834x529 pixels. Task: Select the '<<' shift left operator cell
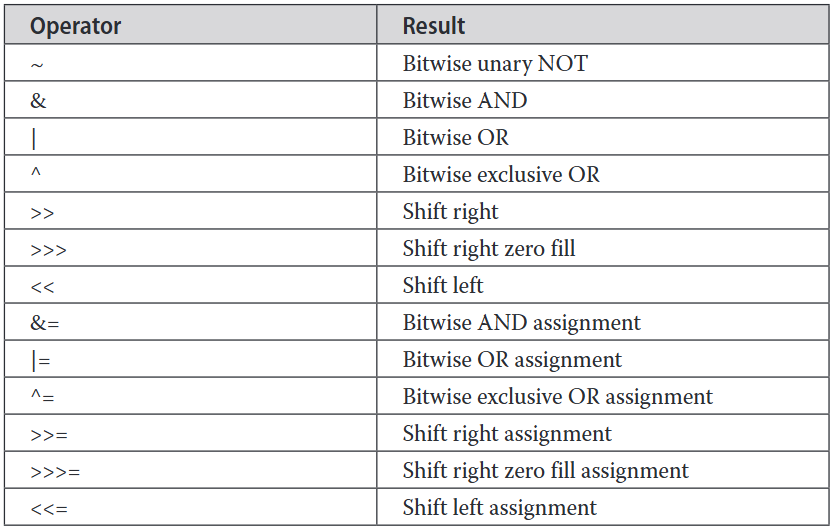click(x=42, y=286)
